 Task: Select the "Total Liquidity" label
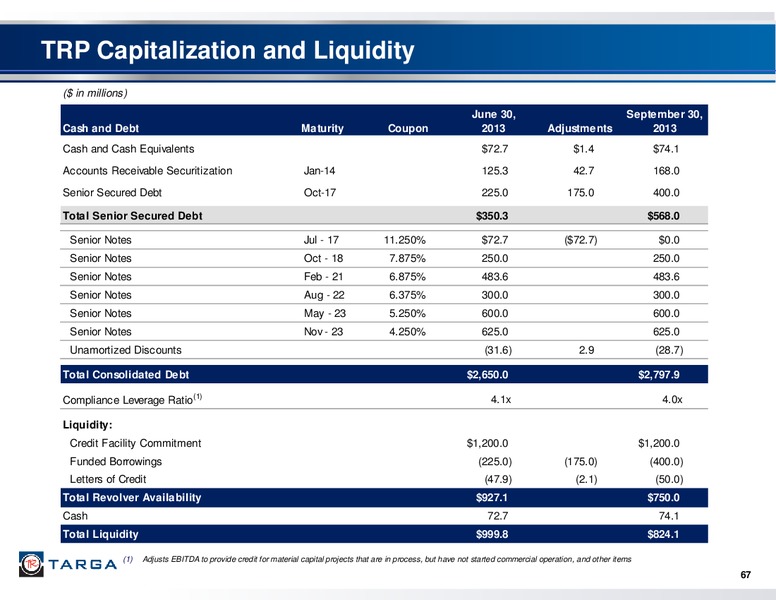(100, 534)
